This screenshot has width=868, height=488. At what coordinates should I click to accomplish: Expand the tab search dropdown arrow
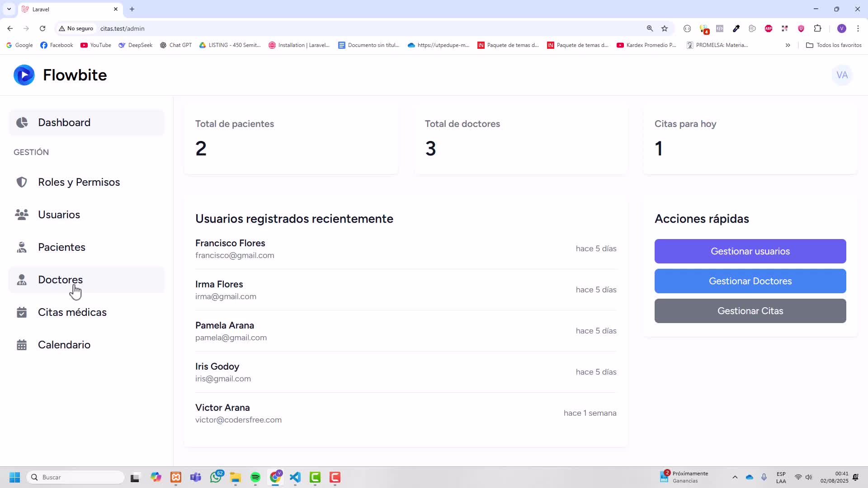[9, 9]
